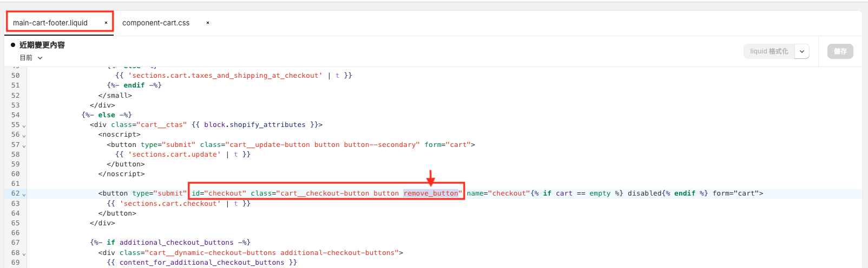Viewport: 868px width, 268px height.
Task: Switch to the main-cart-footer.liquid tab
Action: pyautogui.click(x=50, y=23)
